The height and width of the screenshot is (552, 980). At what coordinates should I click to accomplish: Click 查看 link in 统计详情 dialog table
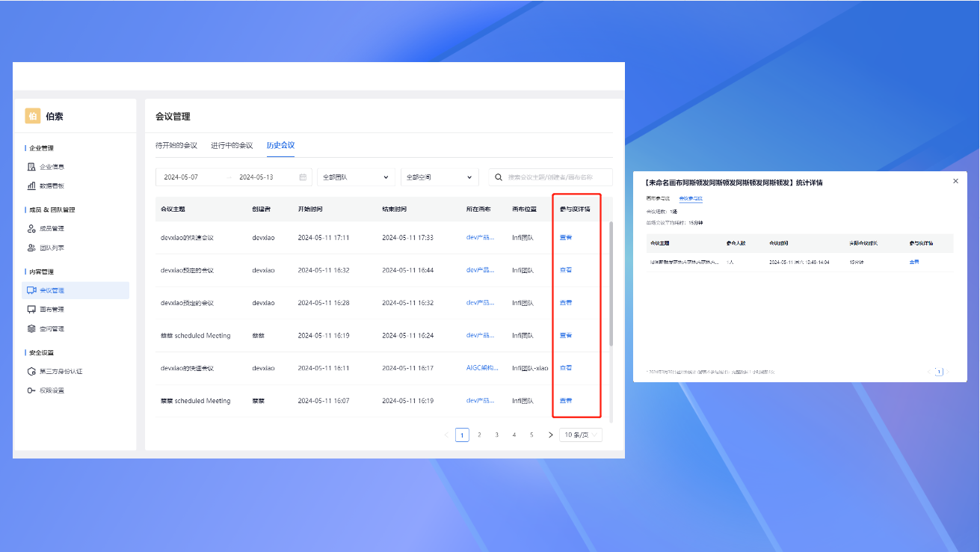pyautogui.click(x=913, y=263)
